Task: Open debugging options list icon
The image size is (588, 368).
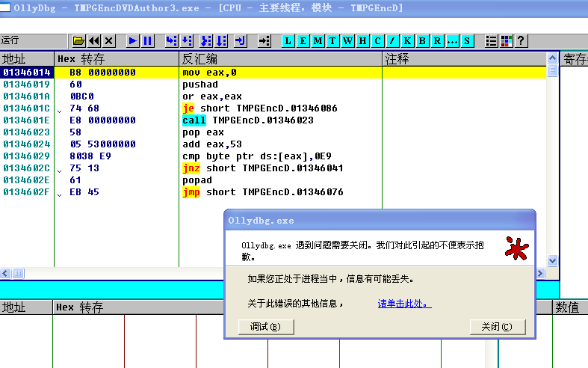Action: (491, 40)
